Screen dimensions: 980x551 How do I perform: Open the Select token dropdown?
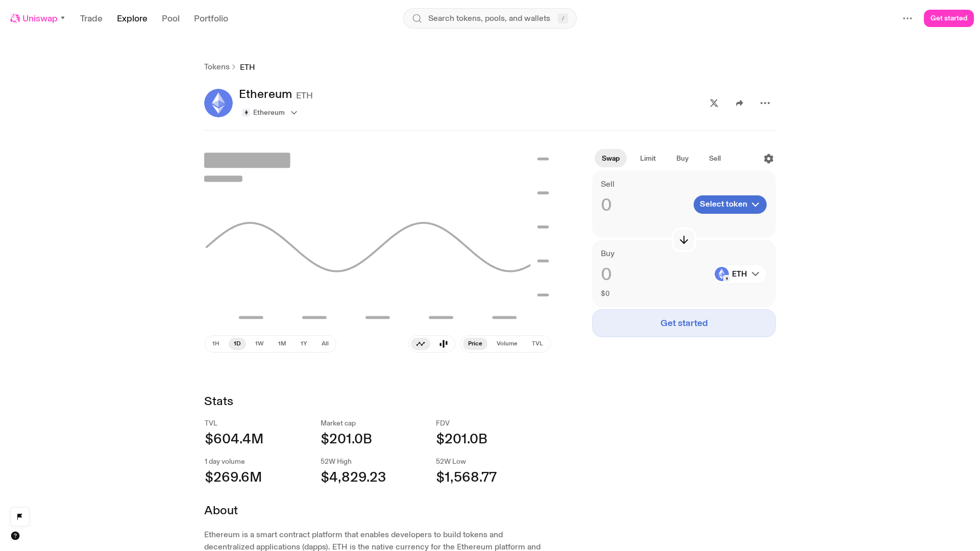tap(730, 205)
